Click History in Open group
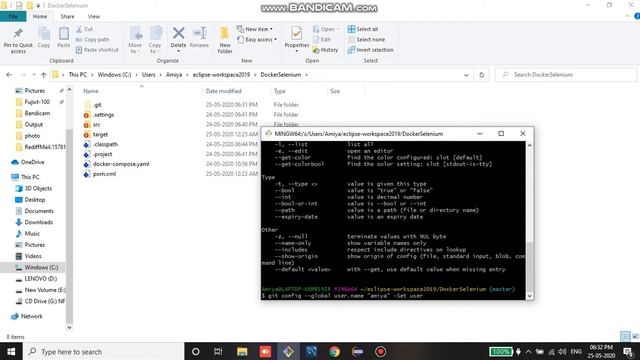640x360 pixels. (x=325, y=50)
